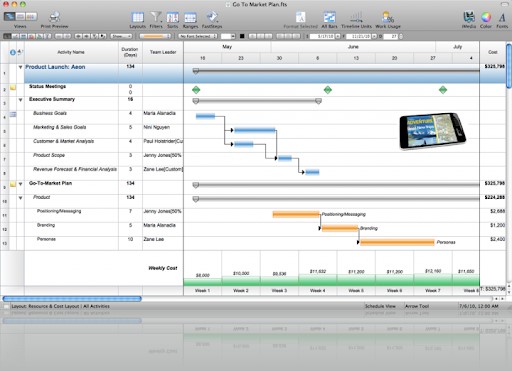Click Maria Alanadia in Branding row
Screen dimensions: 512x371
[159, 225]
